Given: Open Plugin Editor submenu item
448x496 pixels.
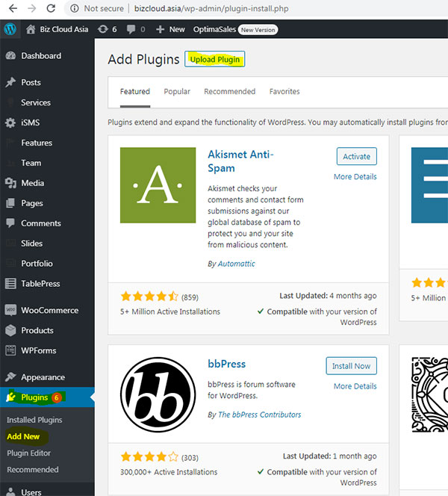Looking at the screenshot, I should (x=29, y=453).
